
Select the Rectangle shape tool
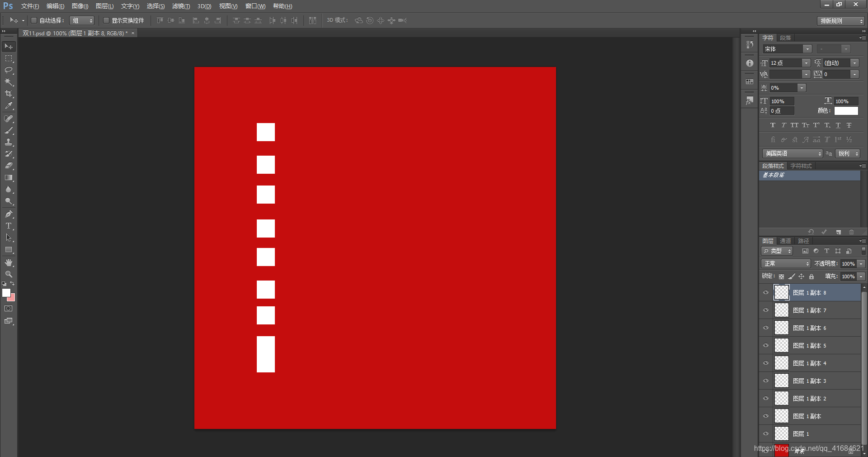[9, 250]
